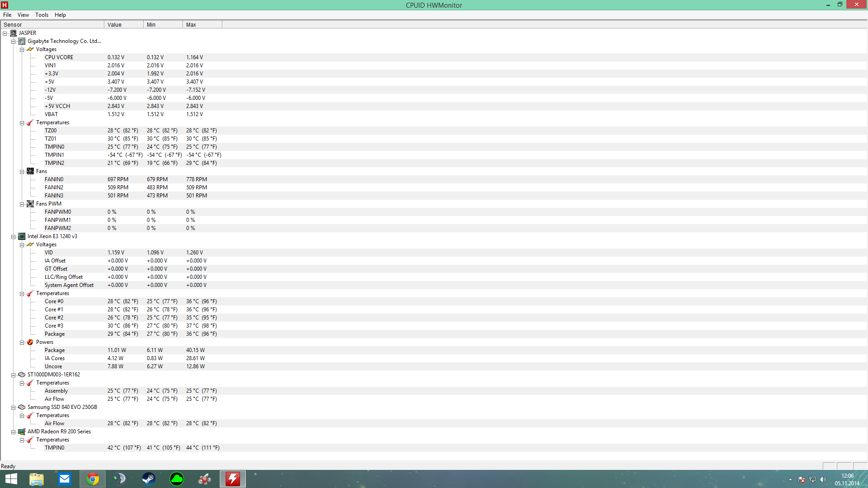This screenshot has height=488, width=868.
Task: Open the Mail app from the taskbar
Action: [x=65, y=479]
